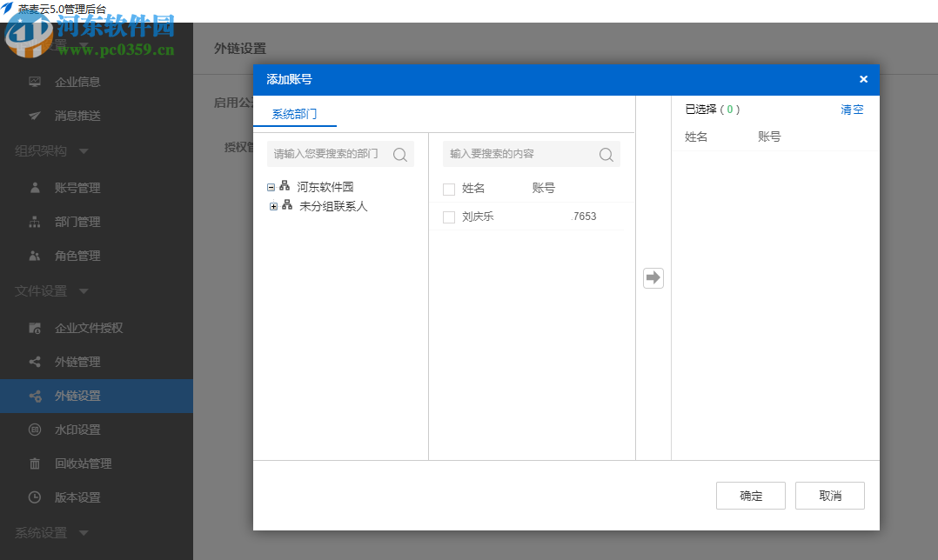Click the 消息推送 sidebar icon
The image size is (938, 560).
pos(34,116)
